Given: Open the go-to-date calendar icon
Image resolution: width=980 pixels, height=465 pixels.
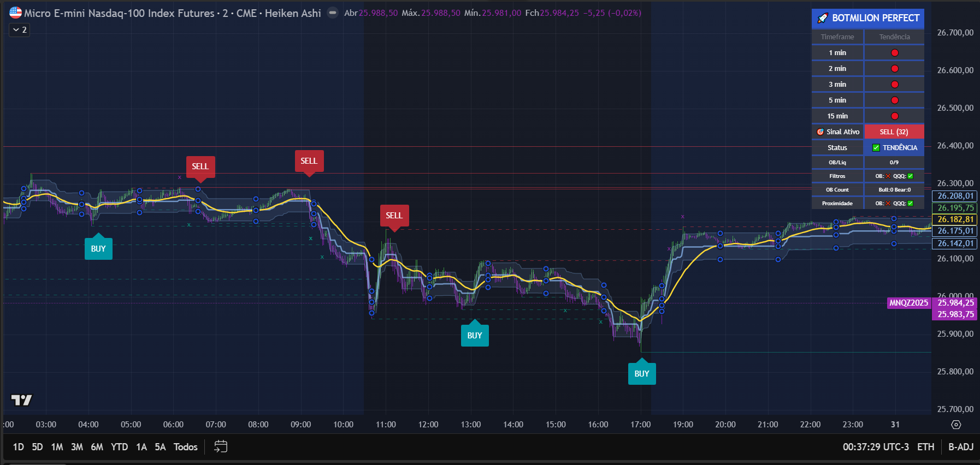Looking at the screenshot, I should [x=221, y=446].
